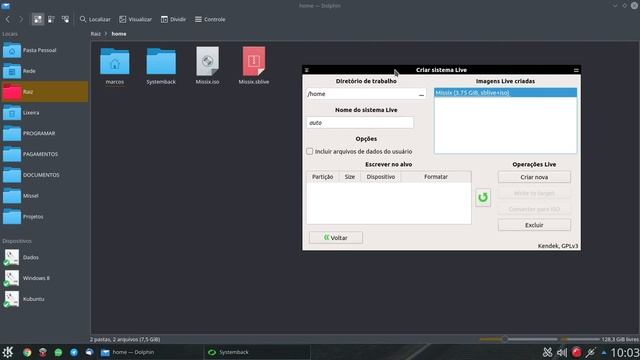Click Systemback title bar minimize icon
Viewport: 640px width, 360px height.
[x=576, y=70]
